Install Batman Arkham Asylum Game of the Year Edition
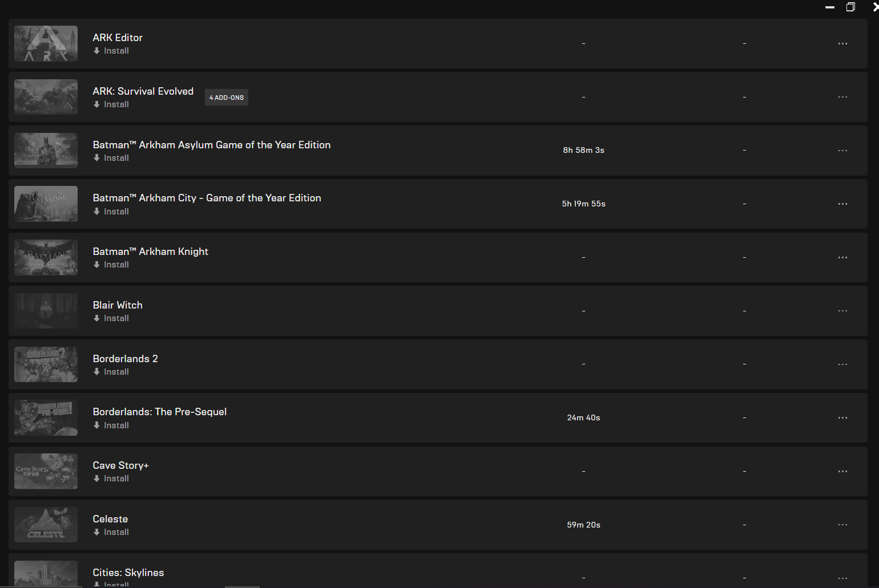The height and width of the screenshot is (588, 879). click(111, 158)
